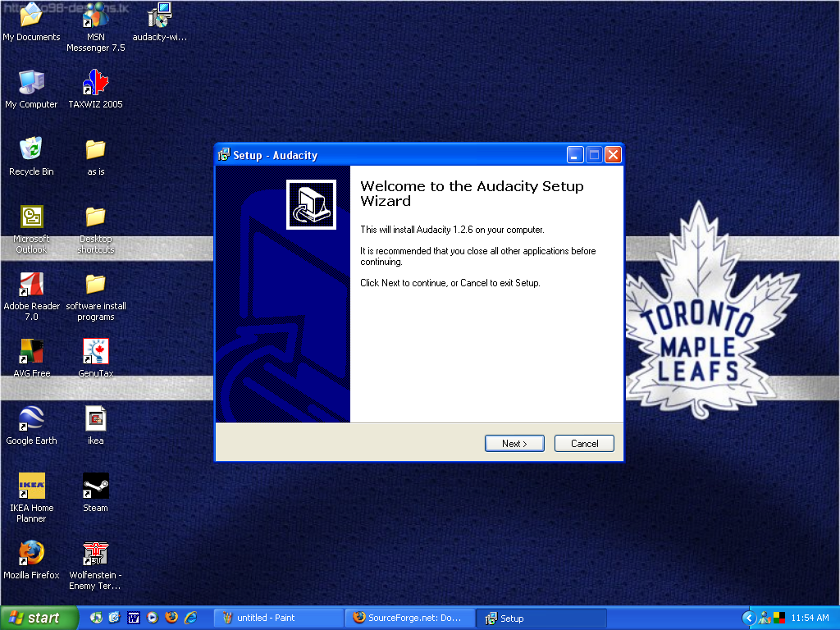Launch Windows Media Player from the quick launch bar
Viewport: 840px width, 630px height.
click(153, 618)
